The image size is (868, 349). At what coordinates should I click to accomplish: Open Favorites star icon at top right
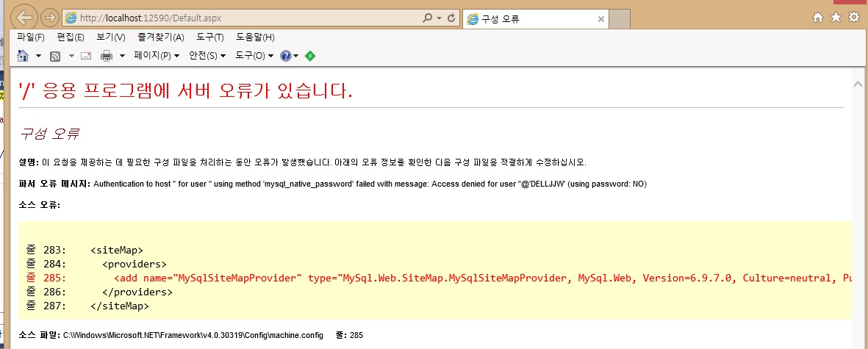point(836,18)
